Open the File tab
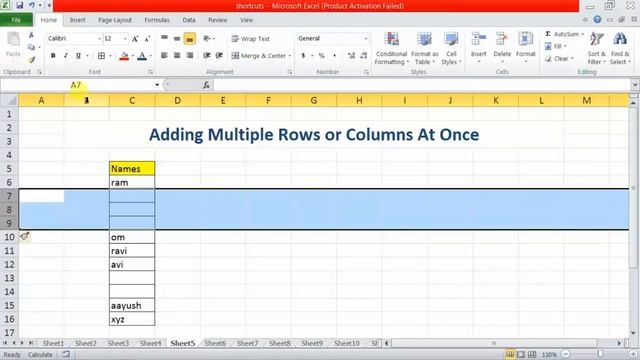The image size is (640, 360). tap(16, 20)
